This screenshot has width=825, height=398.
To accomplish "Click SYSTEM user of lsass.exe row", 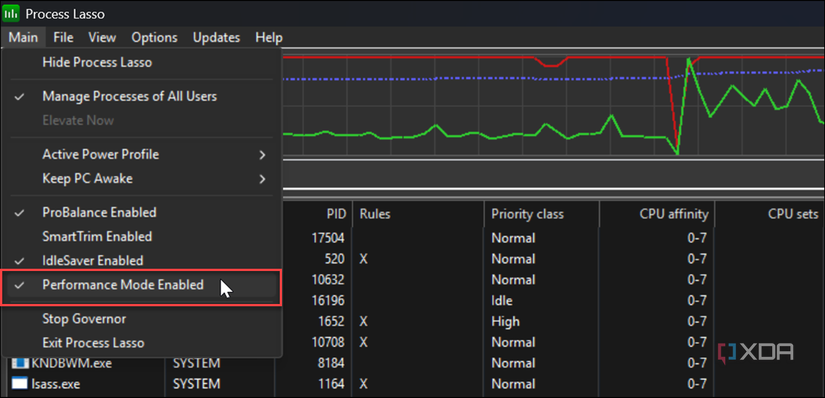I will tap(196, 384).
